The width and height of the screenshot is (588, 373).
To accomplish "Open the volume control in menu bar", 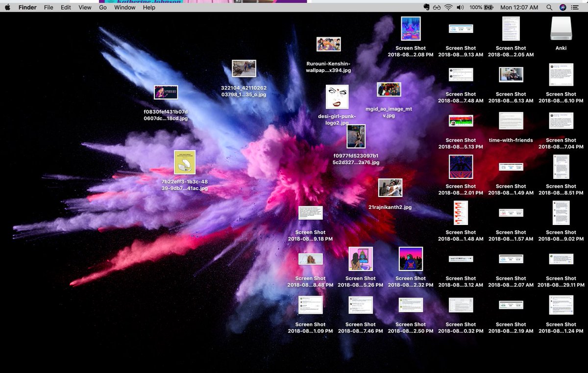I will [x=460, y=7].
